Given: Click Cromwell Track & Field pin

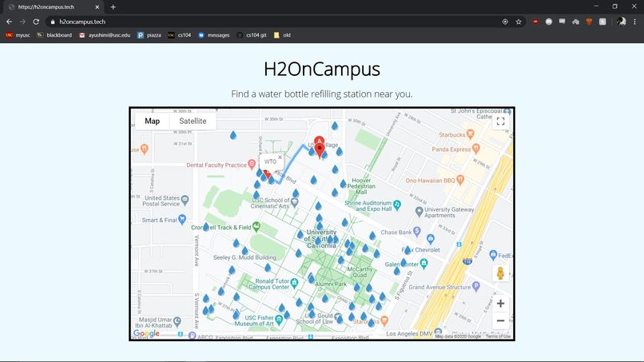Looking at the screenshot, I should pyautogui.click(x=256, y=226).
